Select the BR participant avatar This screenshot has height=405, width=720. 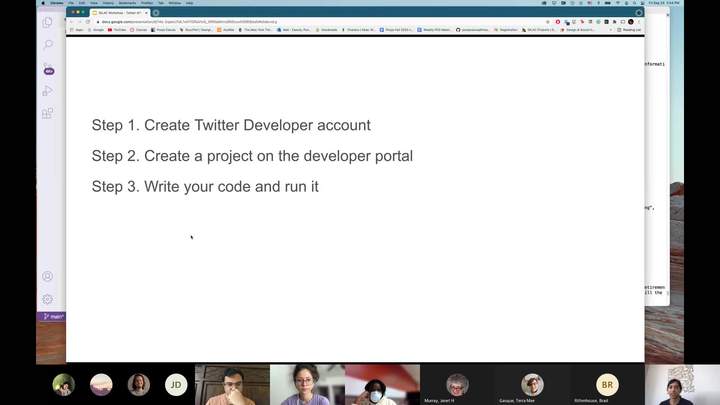607,385
